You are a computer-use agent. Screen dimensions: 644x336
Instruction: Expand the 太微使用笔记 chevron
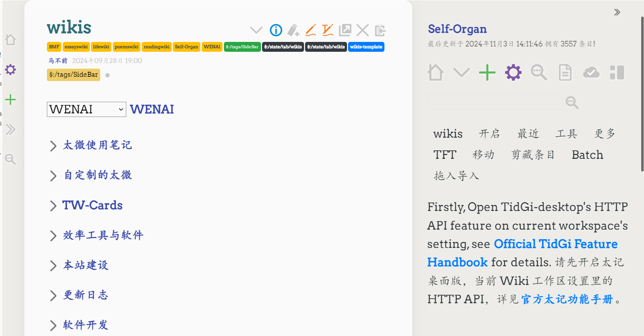[x=53, y=146]
